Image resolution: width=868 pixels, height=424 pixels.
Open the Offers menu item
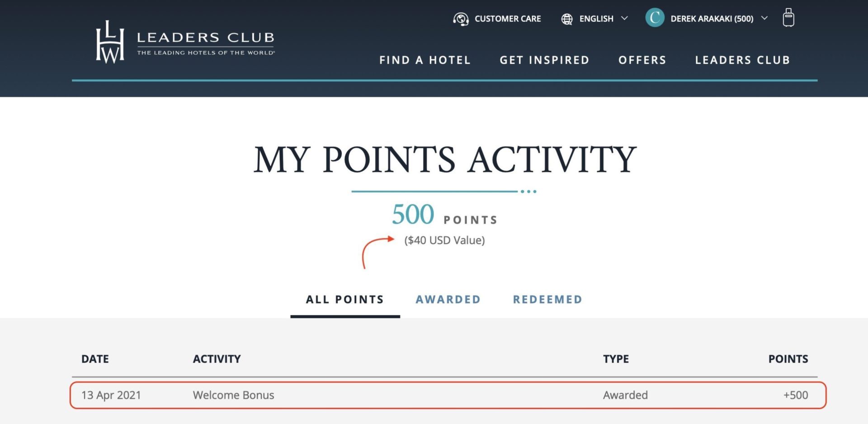click(642, 60)
